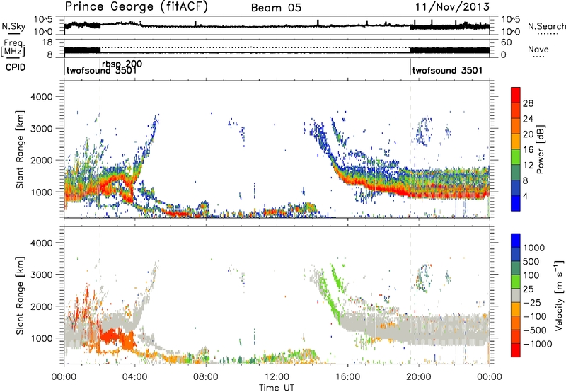Click the gray -25 to 25 velocity color band
Image resolution: width=566 pixels, height=392 pixels.
point(516,296)
